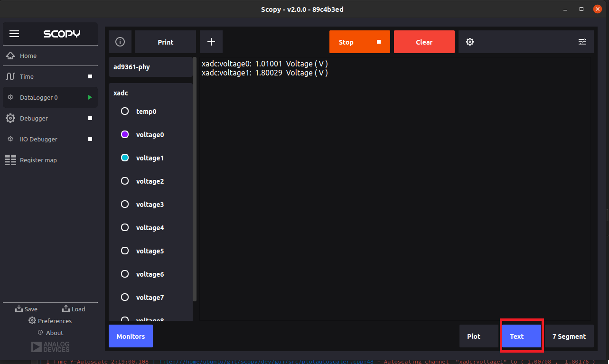Enable the voltage7 channel
Image resolution: width=609 pixels, height=364 pixels.
point(125,297)
